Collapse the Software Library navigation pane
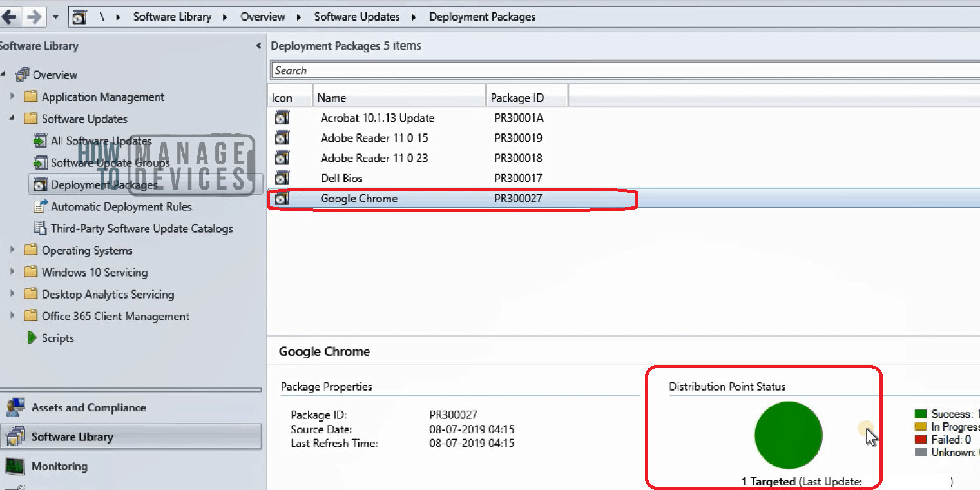Screen dimensions: 980x490 coord(258,46)
